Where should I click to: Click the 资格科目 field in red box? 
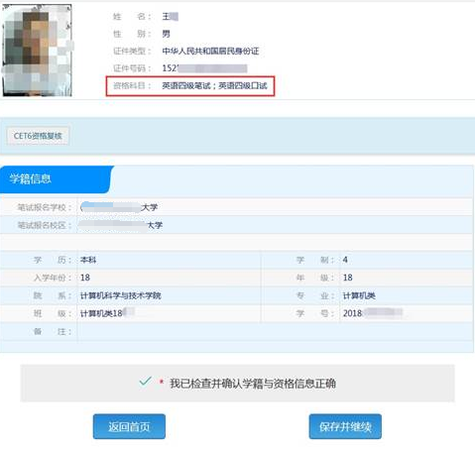(190, 86)
